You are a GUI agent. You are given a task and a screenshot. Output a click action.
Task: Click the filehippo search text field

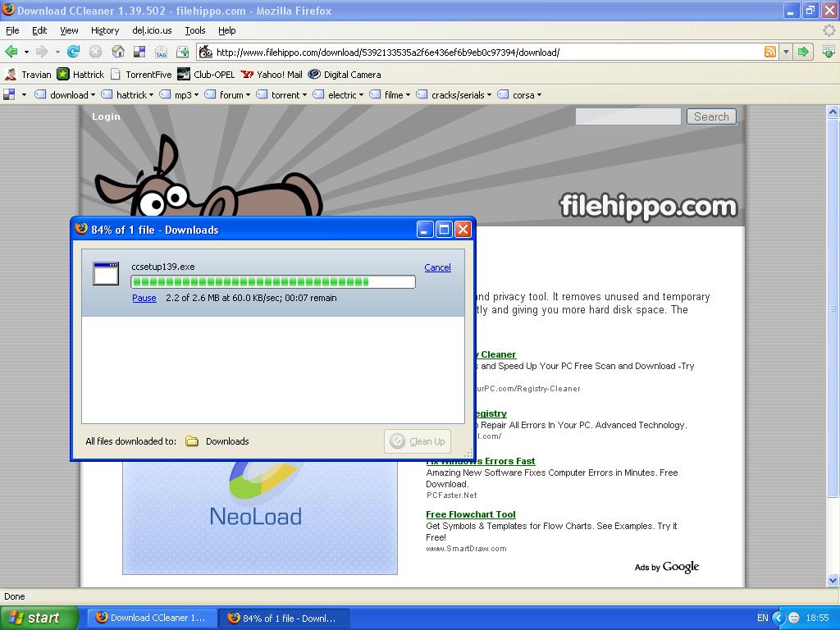tap(628, 116)
